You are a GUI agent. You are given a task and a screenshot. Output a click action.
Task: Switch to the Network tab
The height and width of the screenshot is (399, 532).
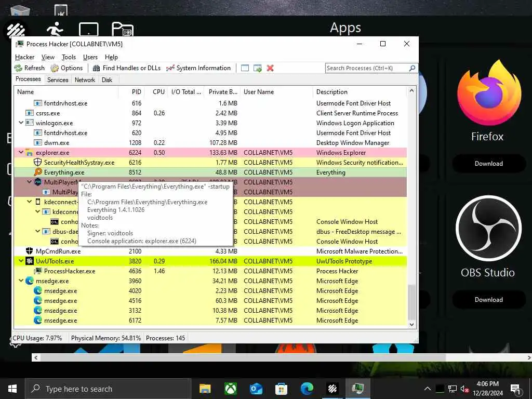click(x=85, y=79)
